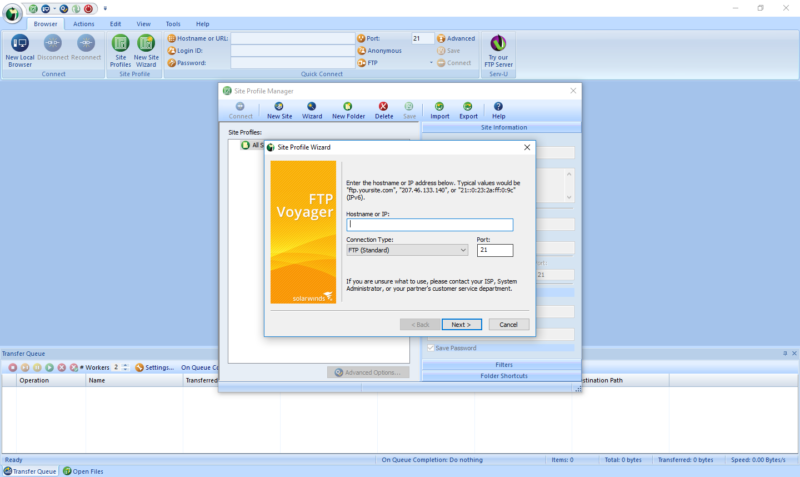Click New Folder in Site Profile Manager
Screen dimensions: 800x477
click(x=348, y=110)
